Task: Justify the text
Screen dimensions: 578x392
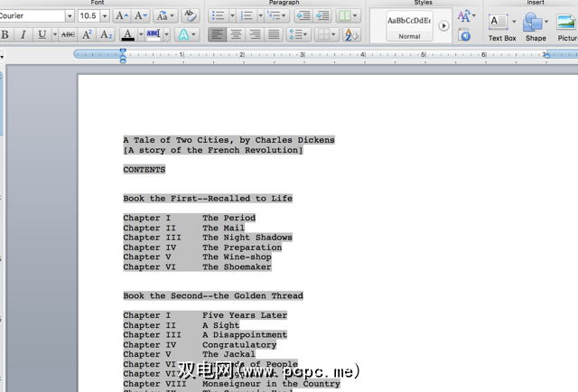Action: (x=274, y=34)
